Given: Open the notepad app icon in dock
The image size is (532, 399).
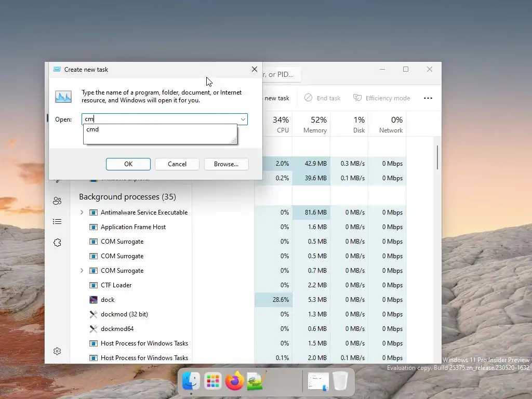Looking at the screenshot, I should click(x=257, y=381).
